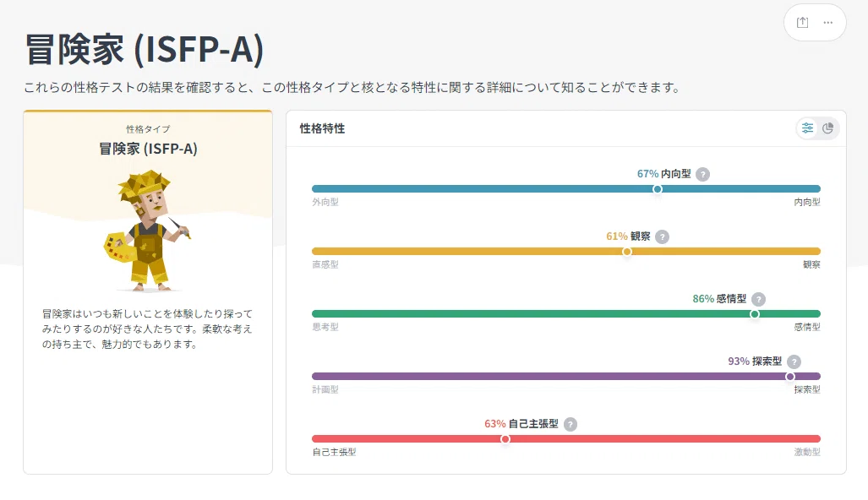This screenshot has height=500, width=868.
Task: Click the 性格特性 panel heading
Action: coord(322,128)
